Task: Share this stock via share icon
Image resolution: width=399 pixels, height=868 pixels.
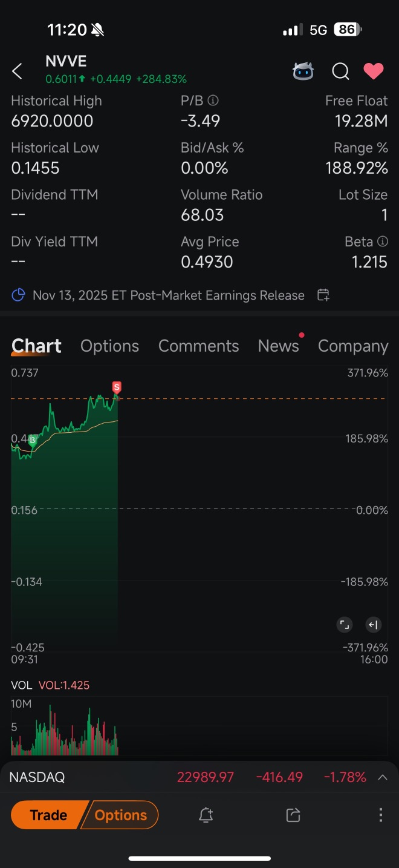Action: tap(293, 815)
